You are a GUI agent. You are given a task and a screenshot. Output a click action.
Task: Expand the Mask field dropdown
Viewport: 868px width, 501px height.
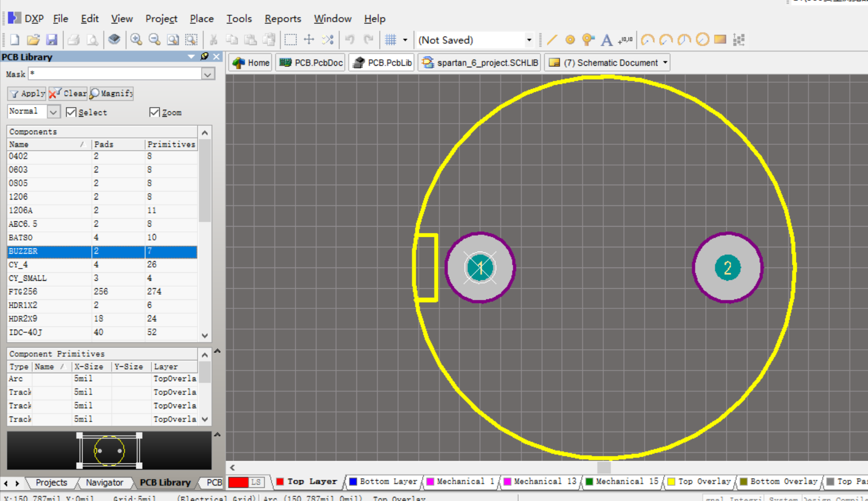pyautogui.click(x=208, y=74)
